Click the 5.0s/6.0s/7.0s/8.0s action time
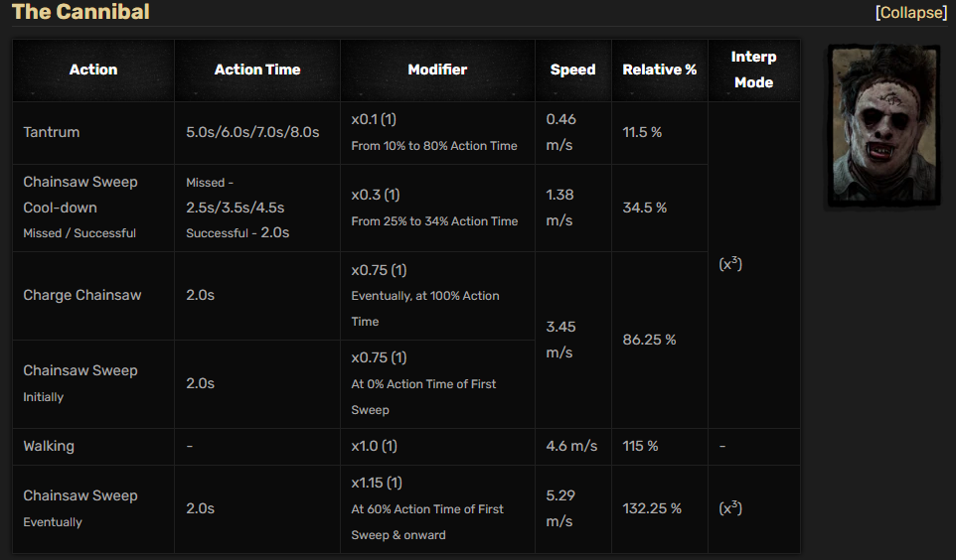This screenshot has height=560, width=956. pos(252,132)
